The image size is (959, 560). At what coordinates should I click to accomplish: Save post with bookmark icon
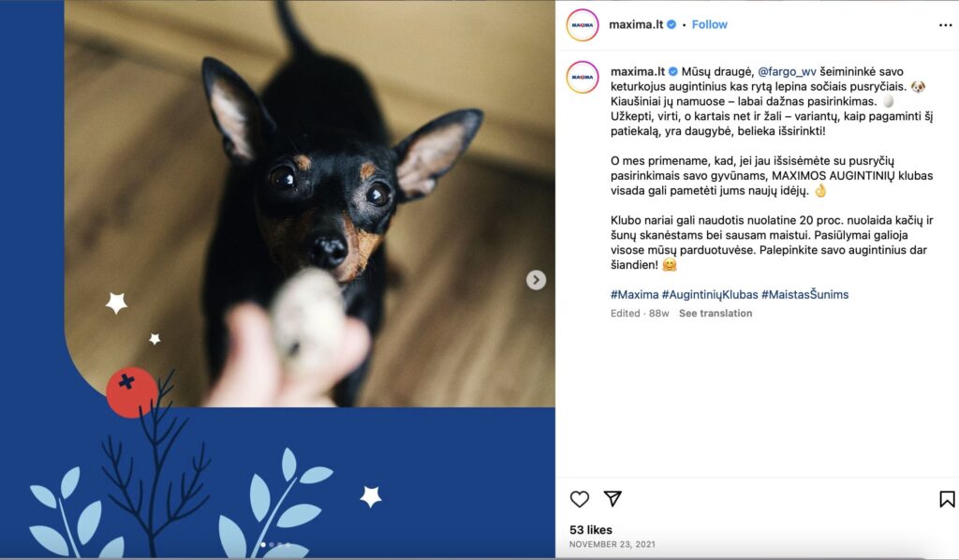[947, 499]
